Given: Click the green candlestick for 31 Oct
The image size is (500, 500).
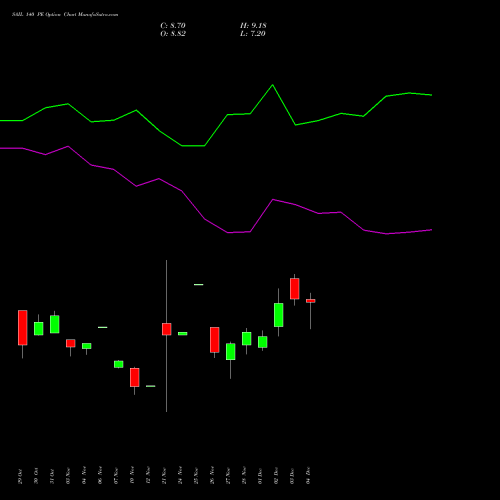Looking at the screenshot, I should pyautogui.click(x=55, y=324).
